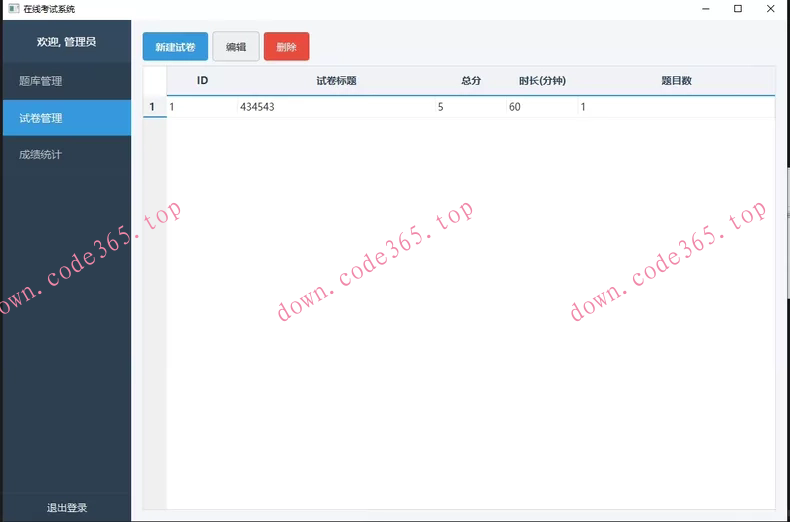Close the 在线考试系统 window
Image resolution: width=790 pixels, height=522 pixels.
pyautogui.click(x=770, y=9)
